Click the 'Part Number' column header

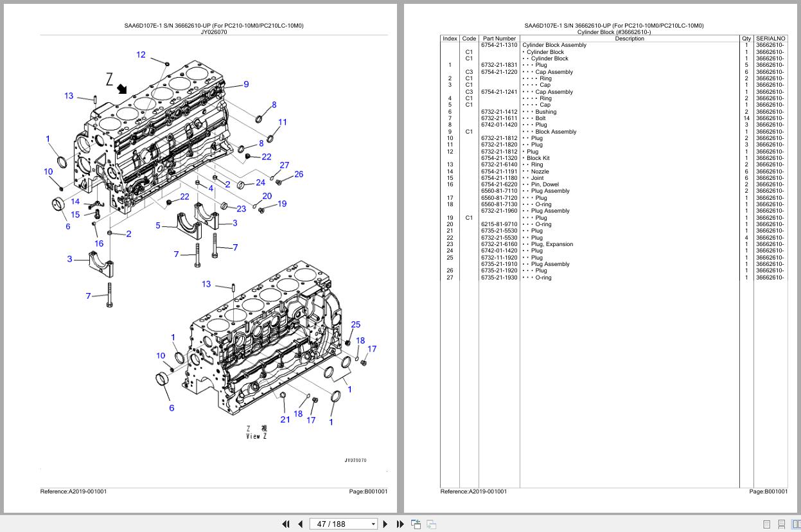[x=499, y=39]
